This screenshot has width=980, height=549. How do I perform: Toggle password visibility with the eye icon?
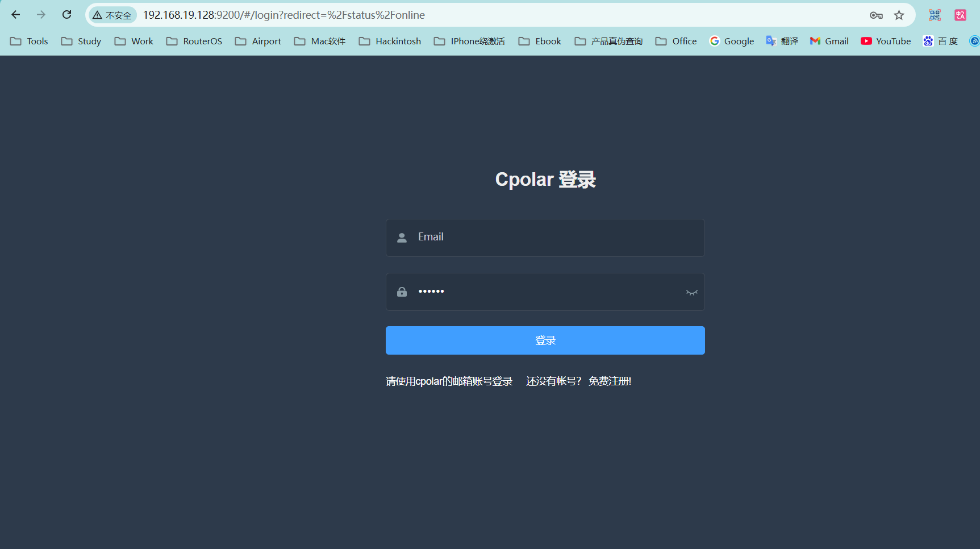click(x=691, y=292)
